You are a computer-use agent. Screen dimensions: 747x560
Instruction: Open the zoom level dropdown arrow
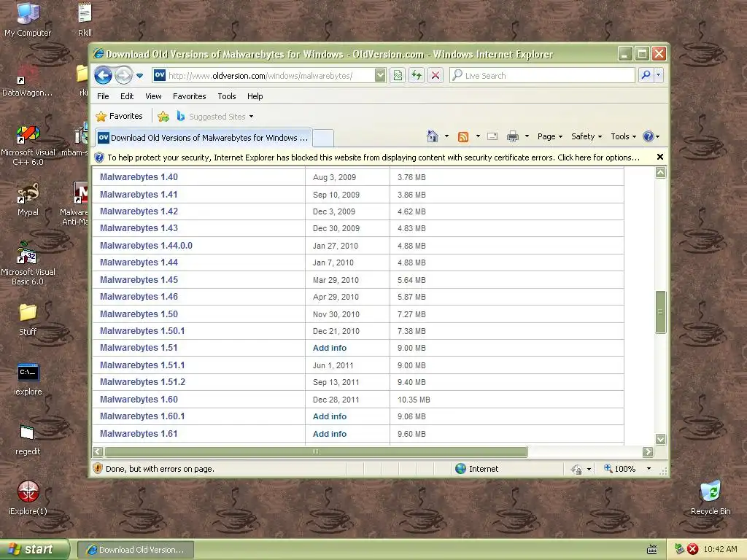click(x=649, y=469)
